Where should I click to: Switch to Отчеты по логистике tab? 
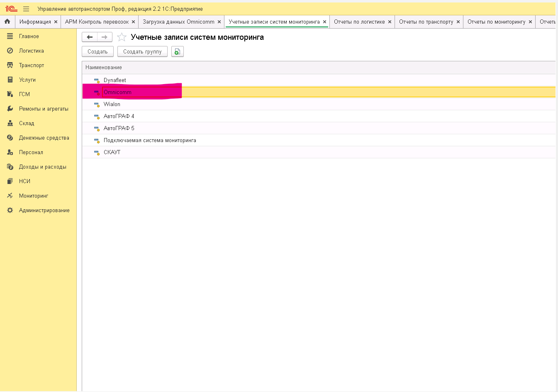(359, 22)
